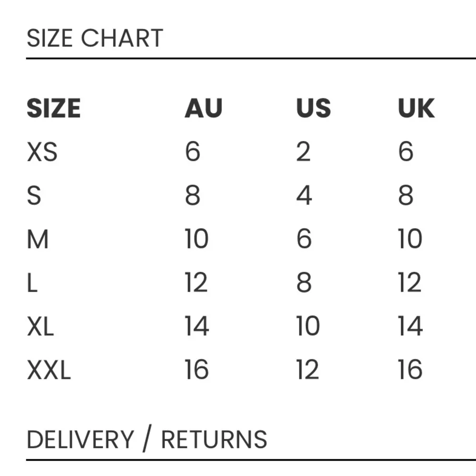476x476 pixels.
Task: Click the UK column header
Action: click(416, 109)
